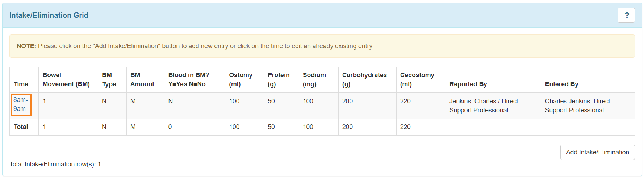Click the Intake/Elimination Grid panel title
The height and width of the screenshot is (178, 644).
49,15
